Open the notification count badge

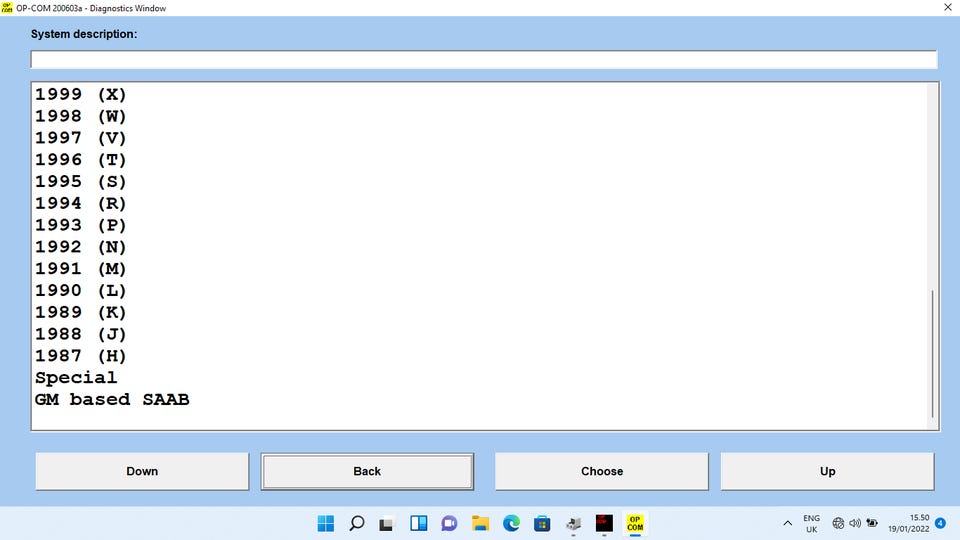(940, 523)
